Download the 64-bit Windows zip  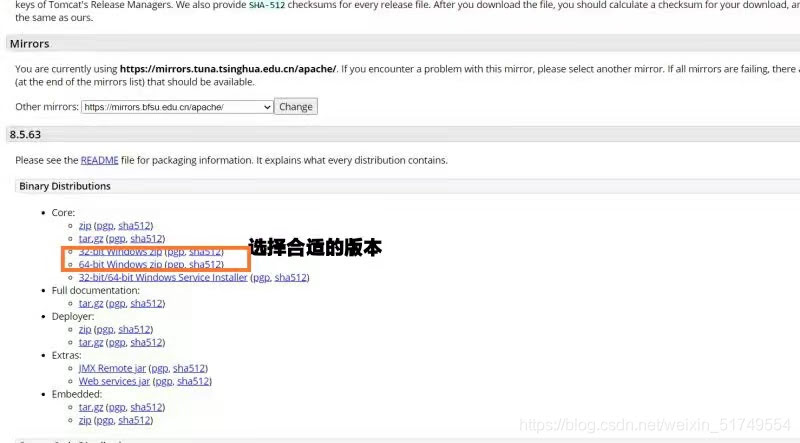pyautogui.click(x=120, y=264)
